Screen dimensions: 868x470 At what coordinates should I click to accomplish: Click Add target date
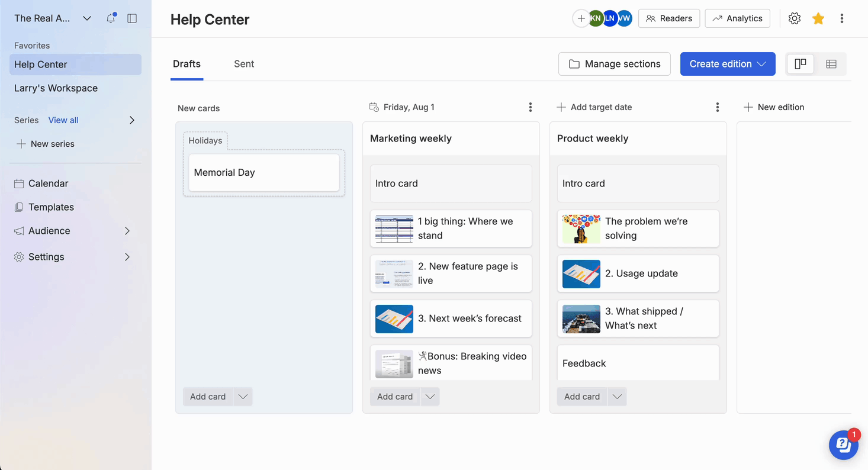594,107
